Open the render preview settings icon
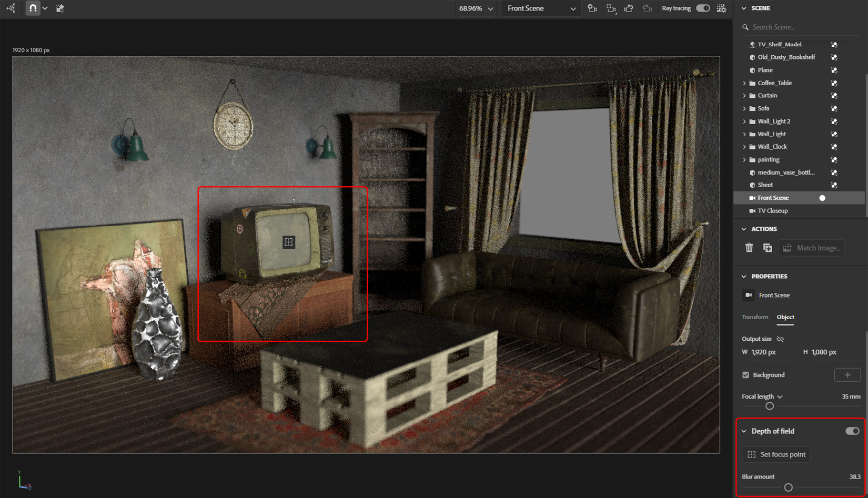The image size is (868, 498). tap(721, 8)
